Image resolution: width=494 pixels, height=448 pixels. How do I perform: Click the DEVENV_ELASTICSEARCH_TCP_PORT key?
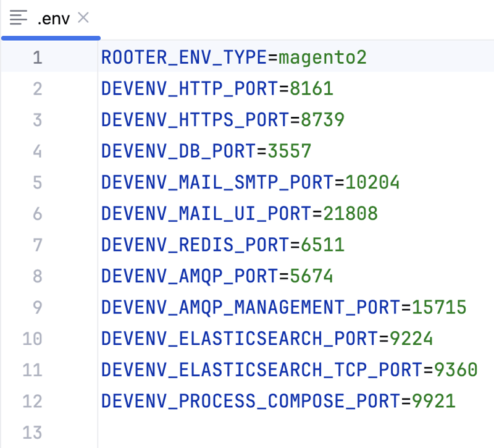tap(262, 370)
